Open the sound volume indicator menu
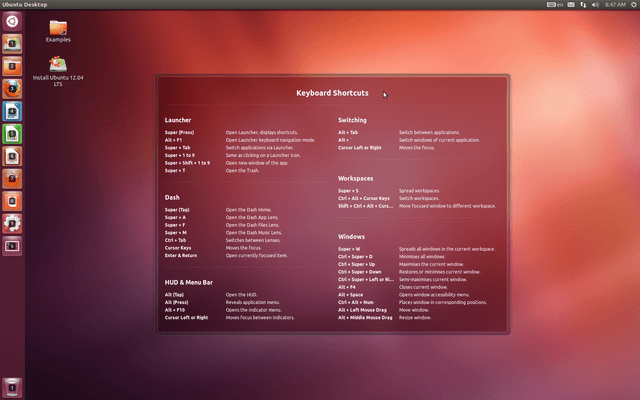Screen dimensions: 640x400 [595, 5]
